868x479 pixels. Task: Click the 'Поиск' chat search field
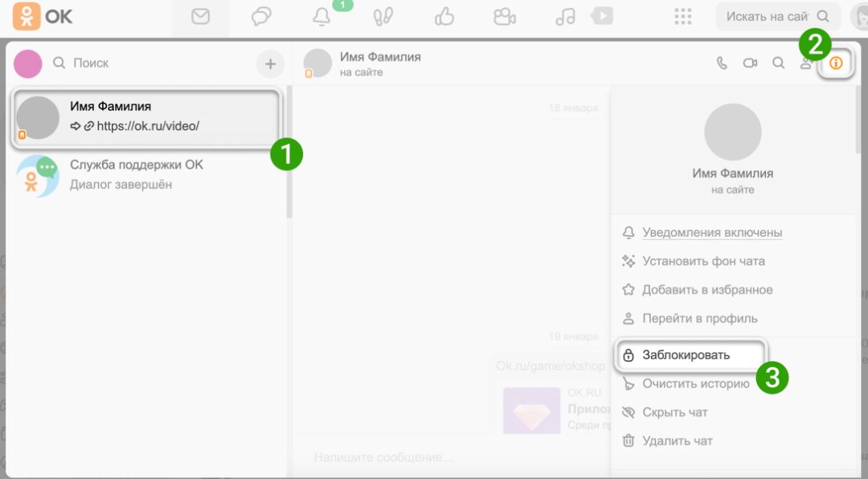pyautogui.click(x=153, y=63)
